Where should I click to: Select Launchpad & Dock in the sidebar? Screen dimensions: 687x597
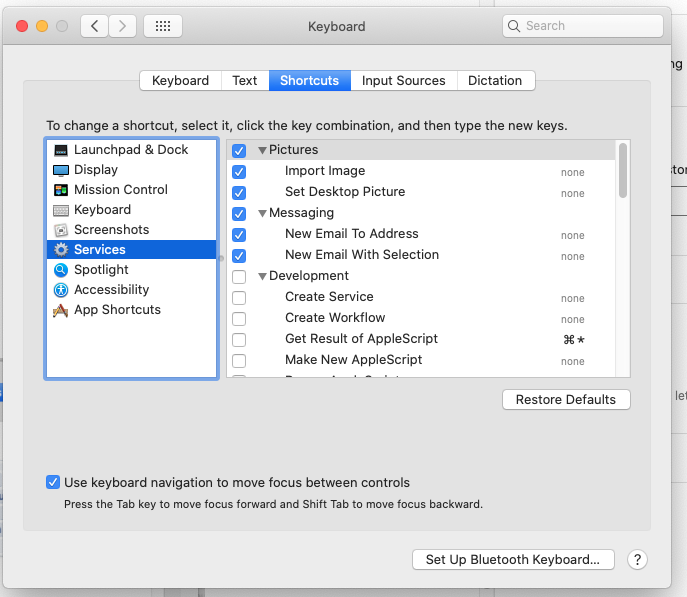(131, 150)
